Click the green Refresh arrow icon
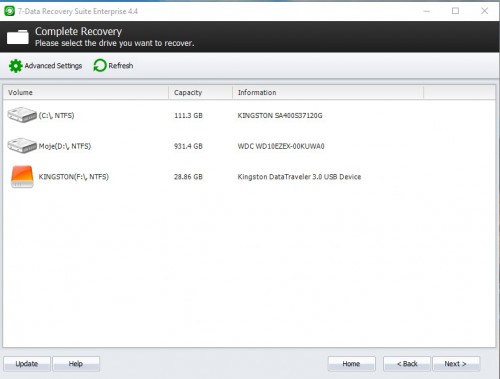 (100, 66)
